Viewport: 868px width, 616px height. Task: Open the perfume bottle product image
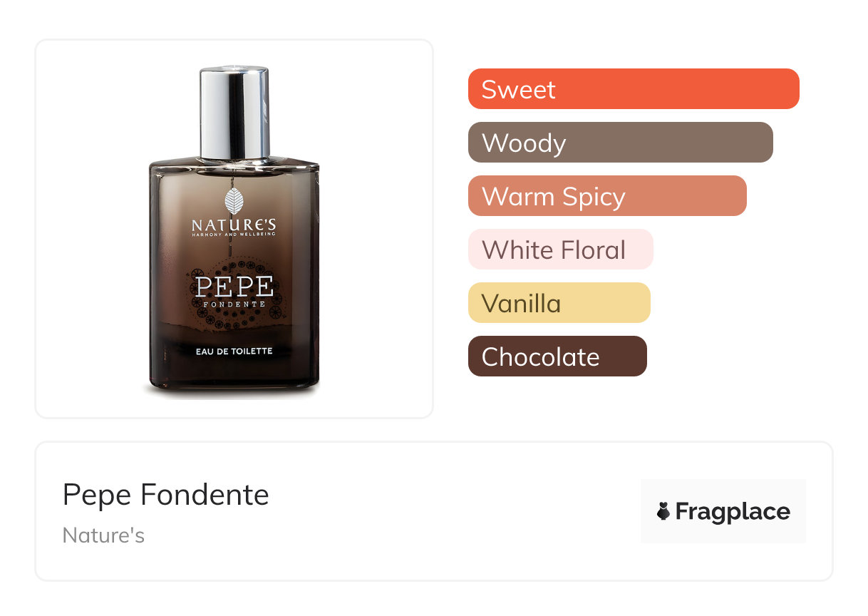pyautogui.click(x=234, y=230)
